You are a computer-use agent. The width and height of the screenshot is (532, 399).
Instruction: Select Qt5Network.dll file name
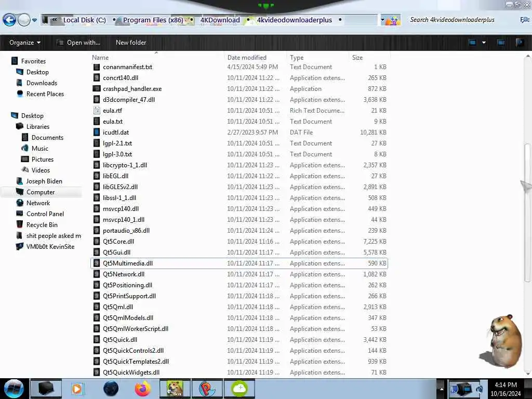click(x=124, y=274)
